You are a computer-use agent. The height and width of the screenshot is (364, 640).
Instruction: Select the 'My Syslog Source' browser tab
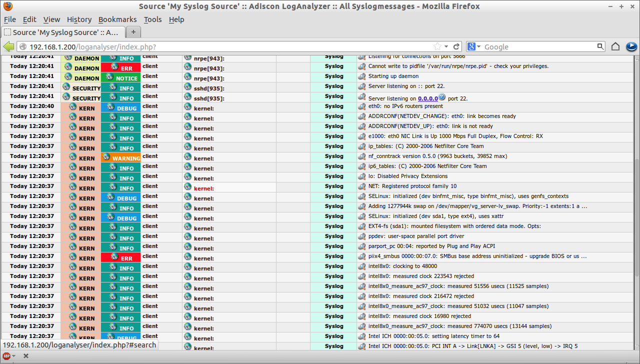62,32
